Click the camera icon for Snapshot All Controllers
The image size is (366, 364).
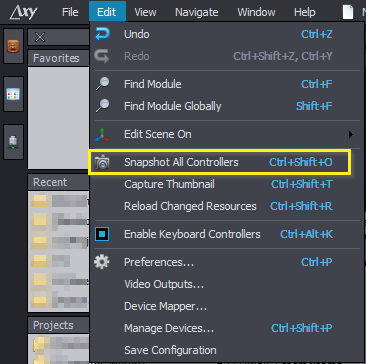102,162
